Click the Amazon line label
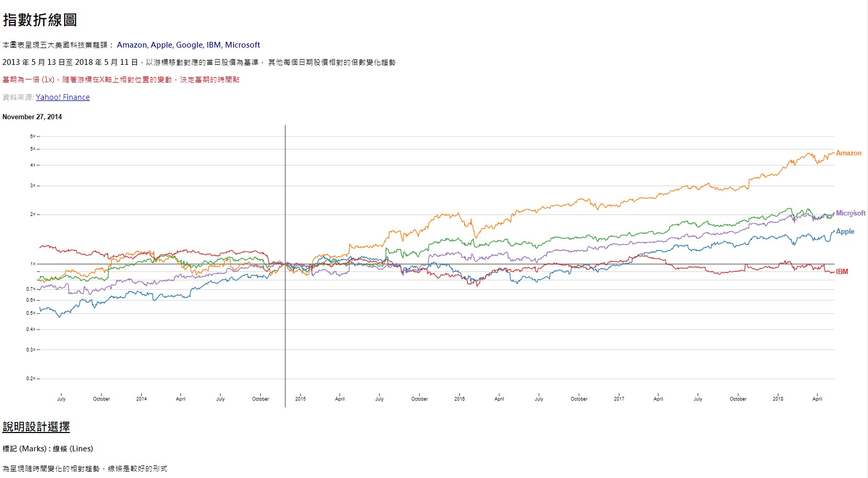 click(x=848, y=153)
